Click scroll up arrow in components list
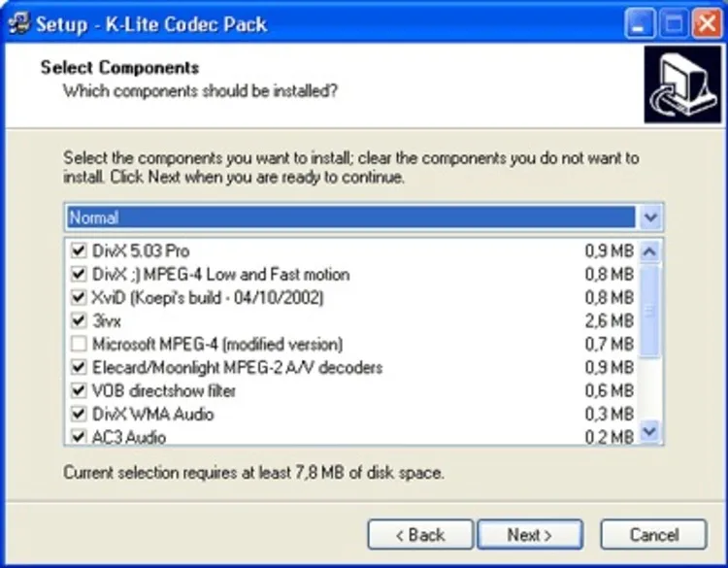The height and width of the screenshot is (568, 728). [649, 251]
